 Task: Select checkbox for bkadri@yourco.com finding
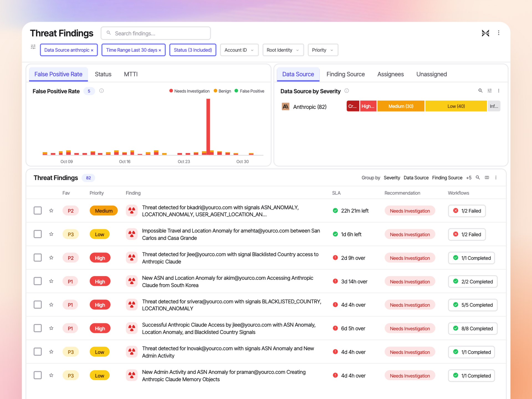click(x=38, y=211)
